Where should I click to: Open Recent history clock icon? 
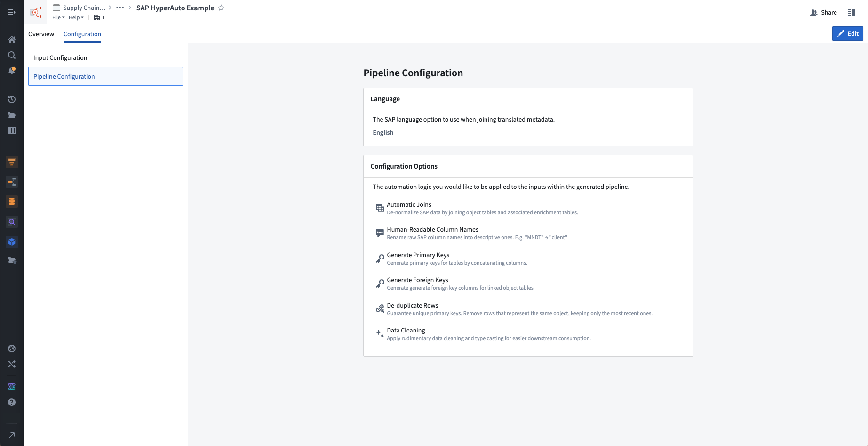point(12,99)
